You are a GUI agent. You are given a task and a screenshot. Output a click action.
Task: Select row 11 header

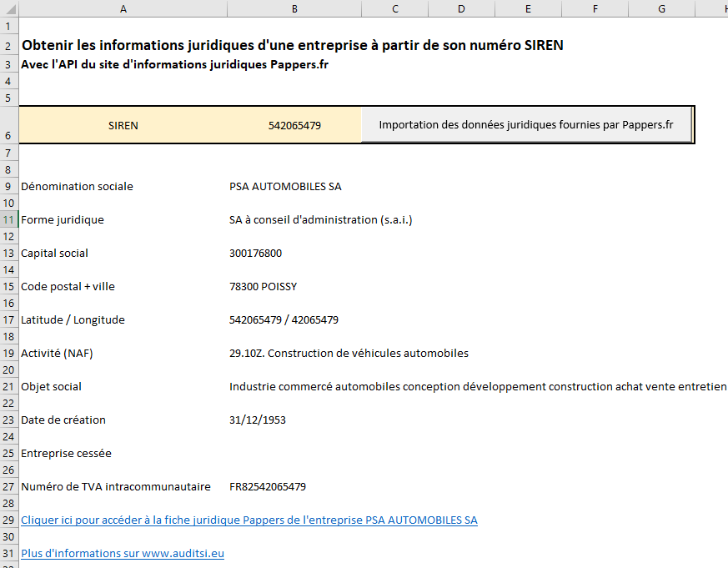tap(8, 219)
